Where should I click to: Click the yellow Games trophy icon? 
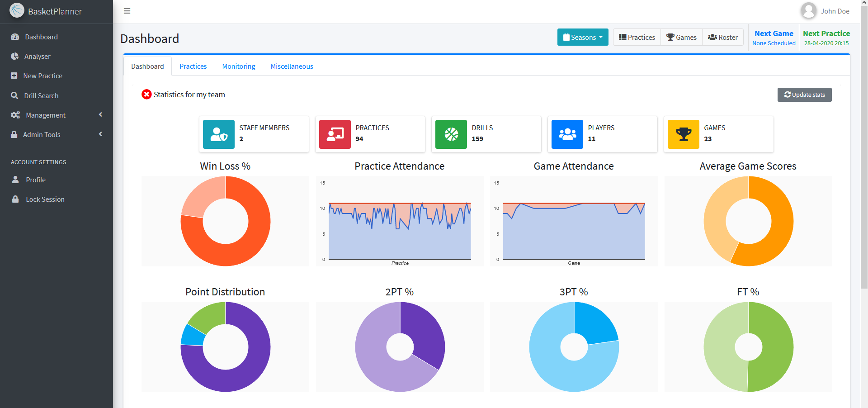click(684, 134)
